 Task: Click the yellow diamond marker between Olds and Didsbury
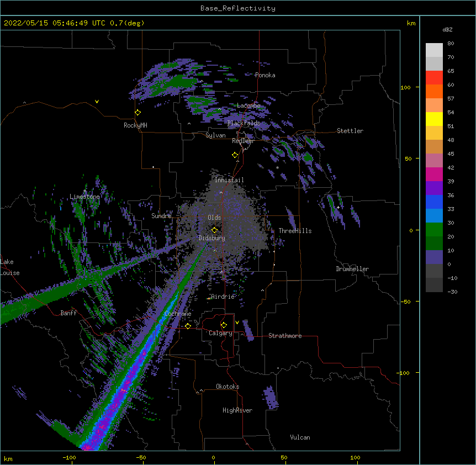click(x=214, y=230)
